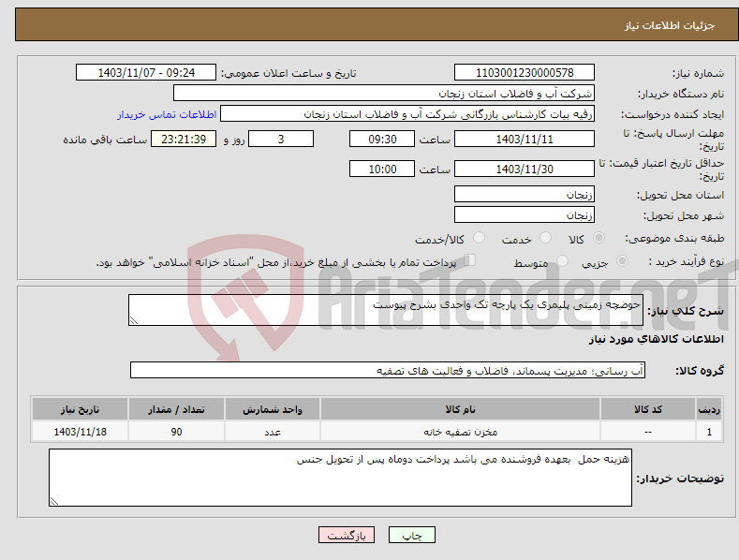Click the کد کالا column header

648,409
